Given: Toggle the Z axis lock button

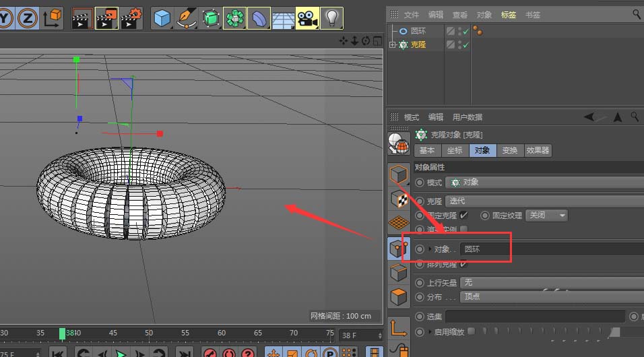Looking at the screenshot, I should pos(28,18).
